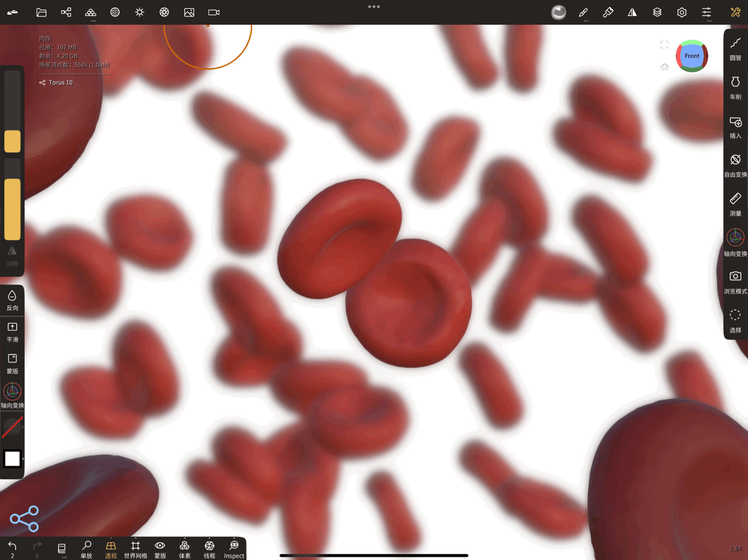
Task: Select the 圆管 tube tool
Action: (x=736, y=49)
